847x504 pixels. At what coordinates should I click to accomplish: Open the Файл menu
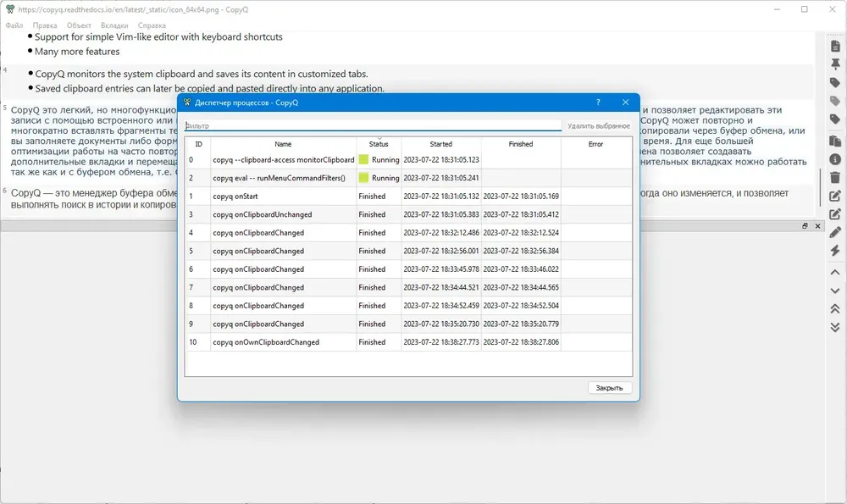14,25
